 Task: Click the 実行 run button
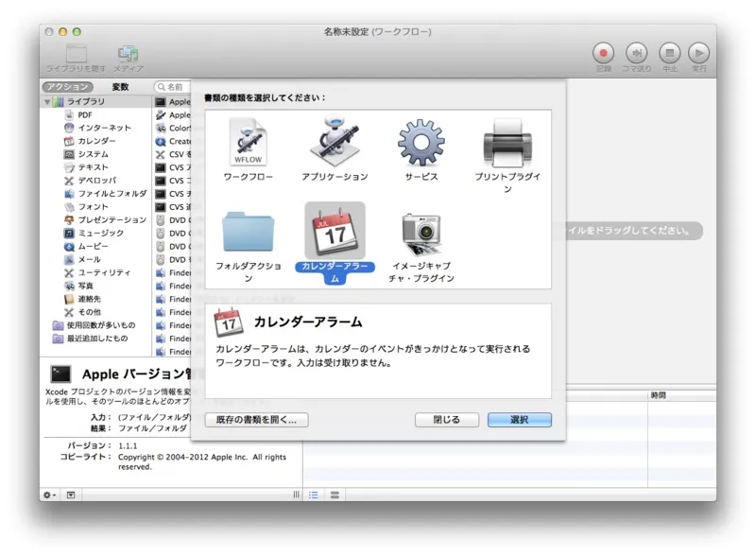pyautogui.click(x=698, y=54)
